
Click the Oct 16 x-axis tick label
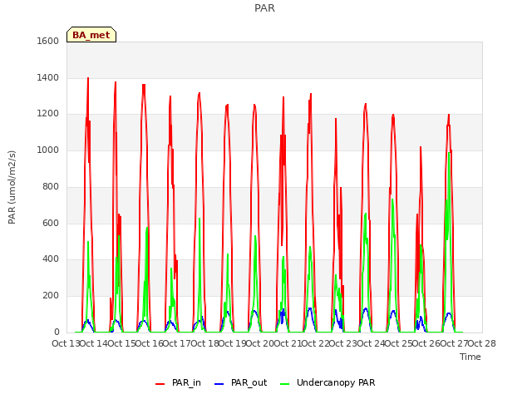tap(150, 343)
